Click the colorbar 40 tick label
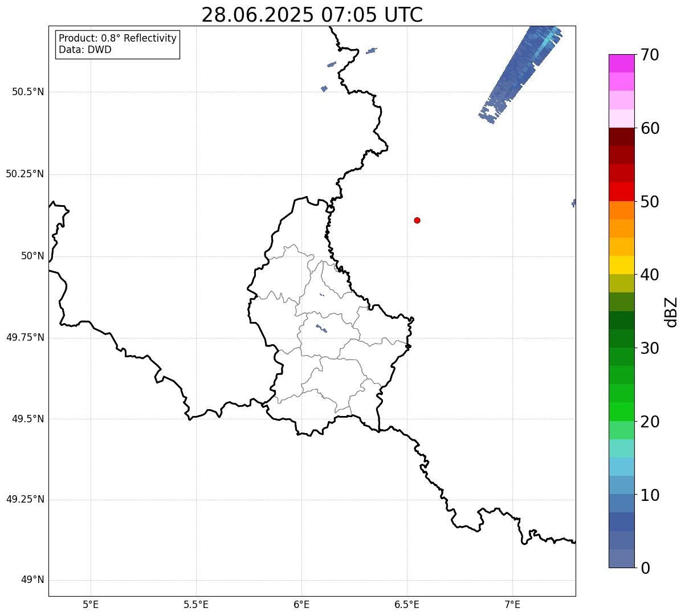 650,275
